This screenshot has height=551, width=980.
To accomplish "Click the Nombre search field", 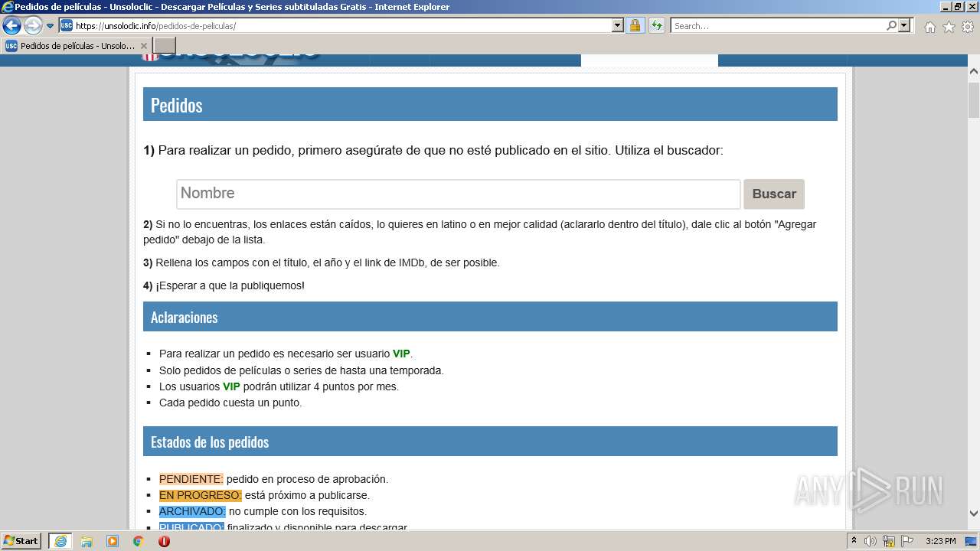I will (x=459, y=194).
